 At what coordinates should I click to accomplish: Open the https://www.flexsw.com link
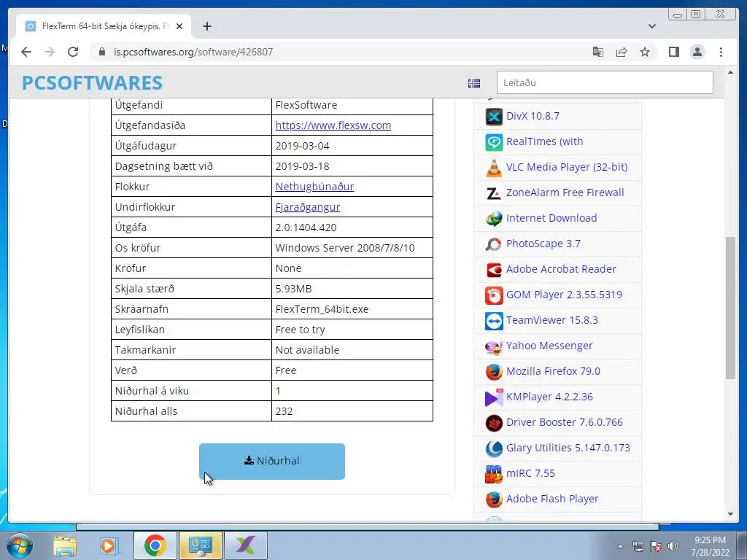[x=333, y=125]
